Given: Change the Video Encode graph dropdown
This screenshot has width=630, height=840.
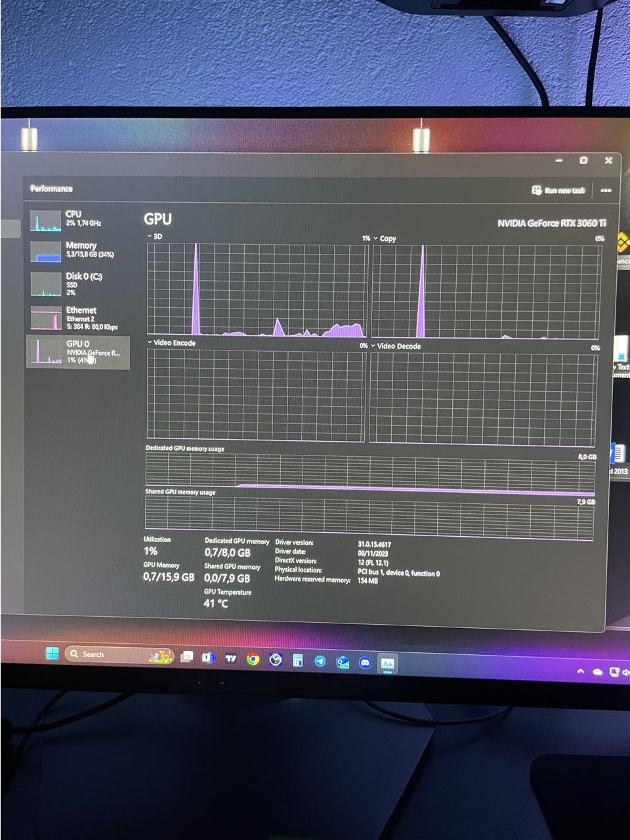Looking at the screenshot, I should point(171,343).
